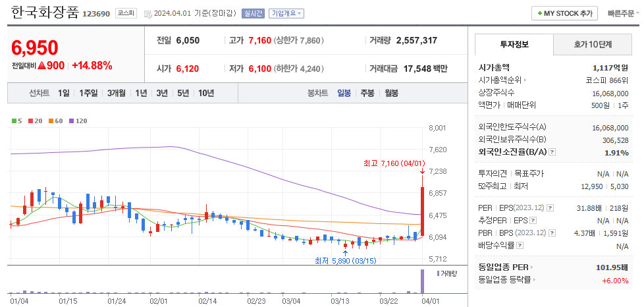The image size is (644, 307).
Task: Open the 빠른주문 dropdown
Action: (624, 14)
